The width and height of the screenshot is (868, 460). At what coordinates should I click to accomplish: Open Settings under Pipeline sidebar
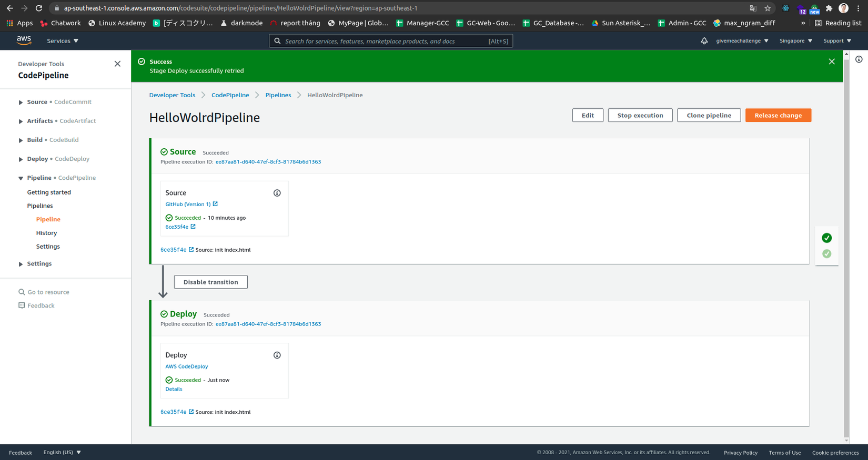tap(48, 247)
